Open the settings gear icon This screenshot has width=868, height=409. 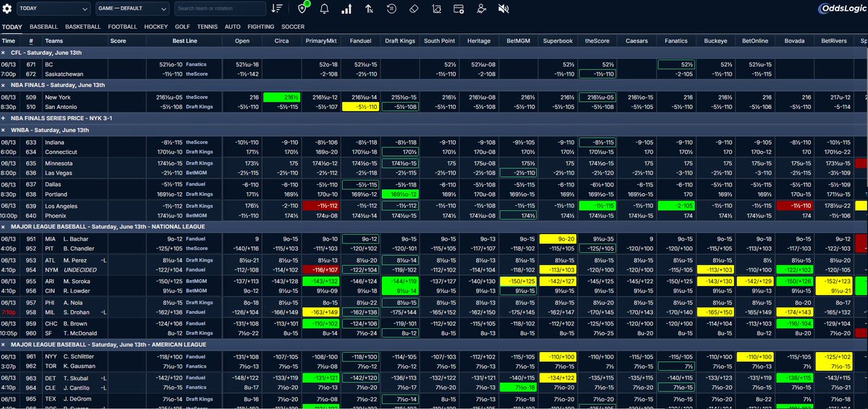tap(8, 9)
